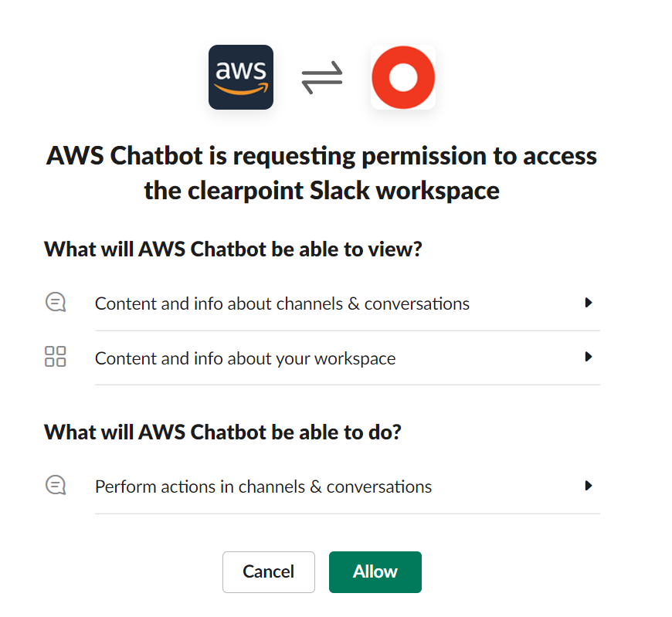Click the bidirectional arrows between the logos
The height and width of the screenshot is (617, 672).
tap(321, 76)
